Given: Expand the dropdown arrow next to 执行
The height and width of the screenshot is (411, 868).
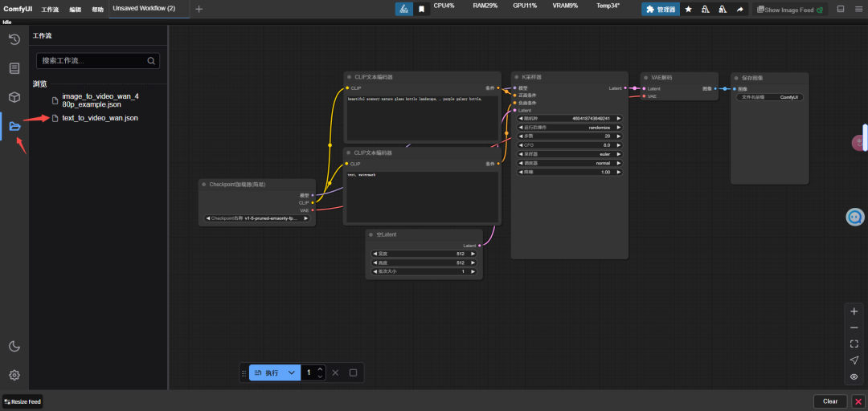Looking at the screenshot, I should (291, 372).
